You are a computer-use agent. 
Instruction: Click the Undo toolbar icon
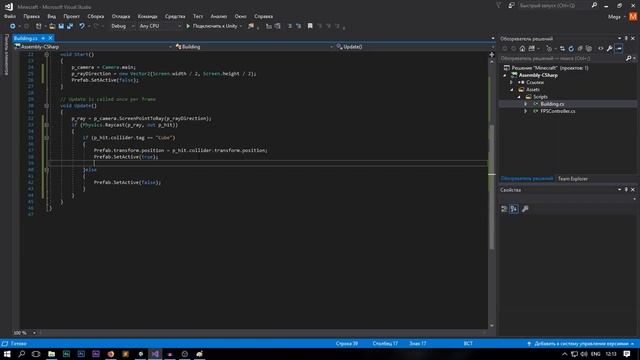(x=82, y=26)
